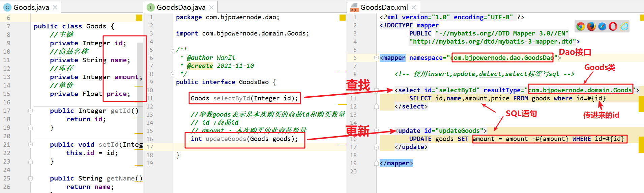
Task: Collapse the setId method in Goods.java
Action: click(30, 145)
